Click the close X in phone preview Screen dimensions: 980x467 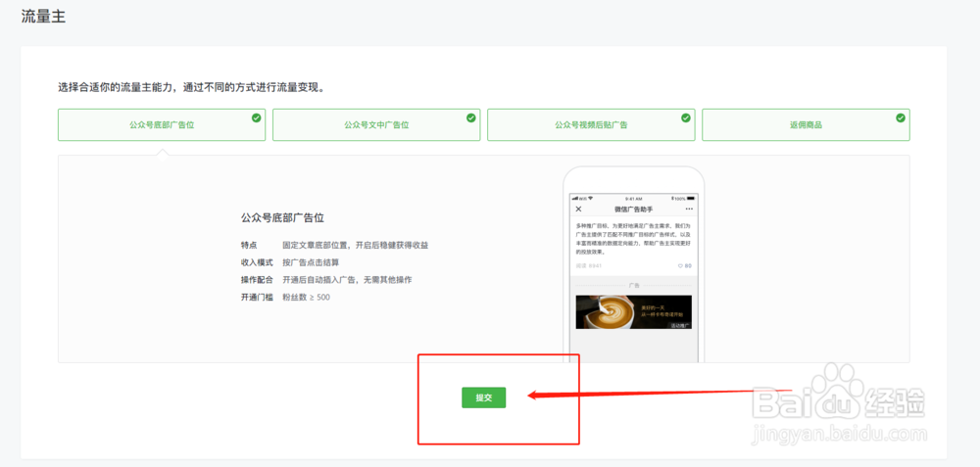coord(578,209)
